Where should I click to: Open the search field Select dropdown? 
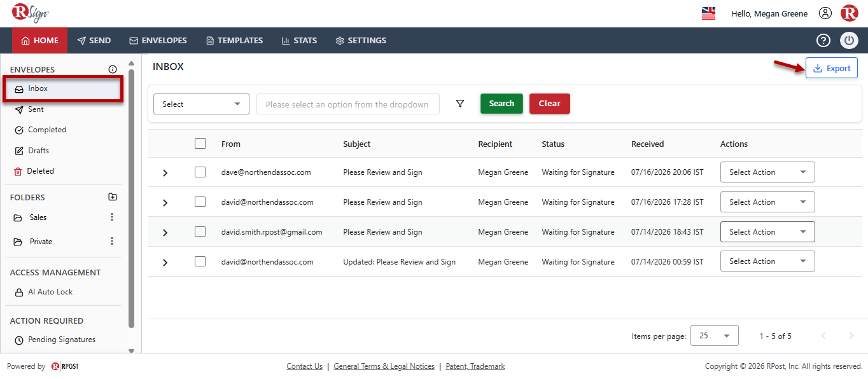point(201,104)
